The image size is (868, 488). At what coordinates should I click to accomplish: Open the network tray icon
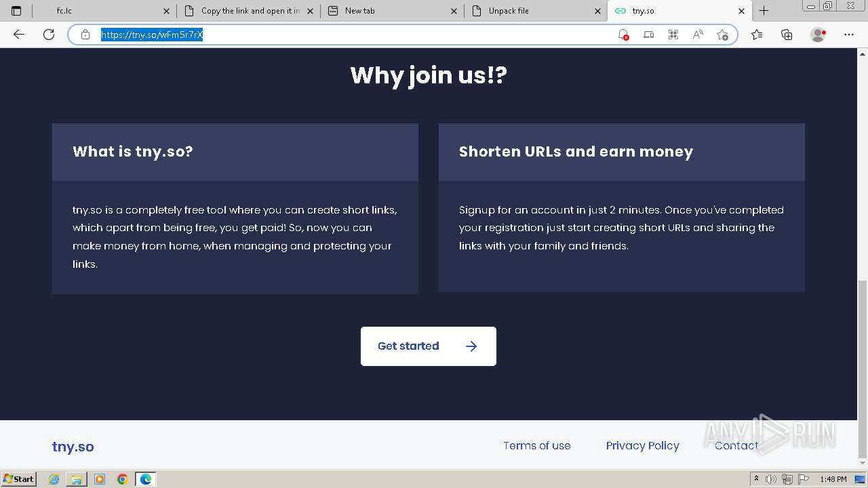787,479
